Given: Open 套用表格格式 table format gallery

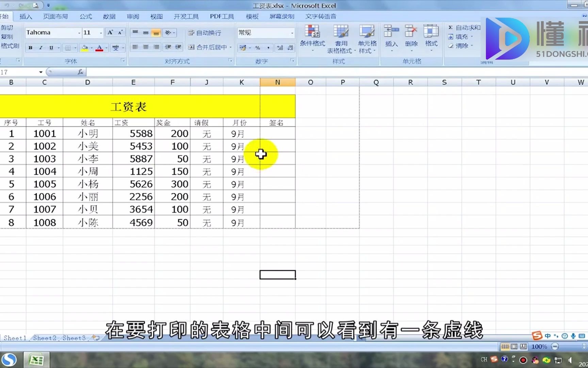Looking at the screenshot, I should point(341,39).
